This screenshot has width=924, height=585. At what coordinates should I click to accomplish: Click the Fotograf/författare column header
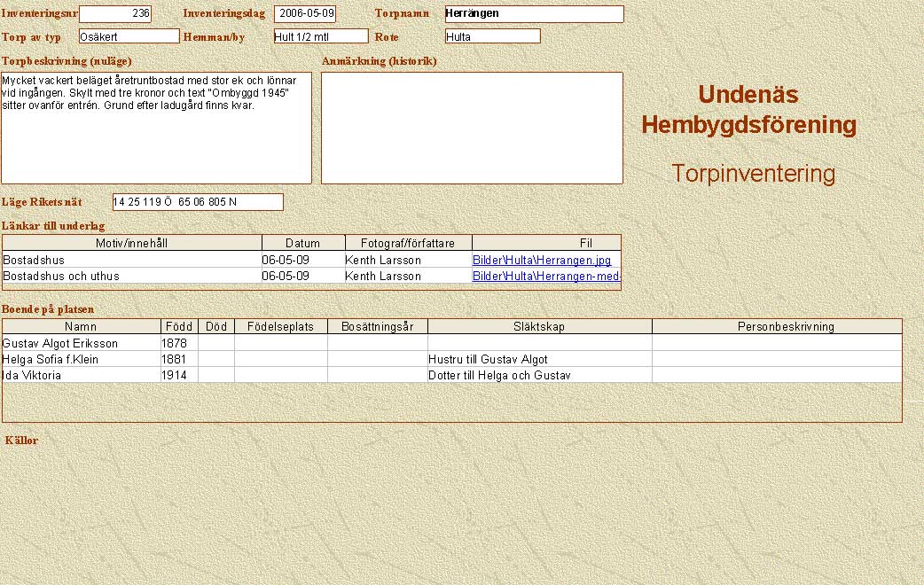tap(409, 243)
